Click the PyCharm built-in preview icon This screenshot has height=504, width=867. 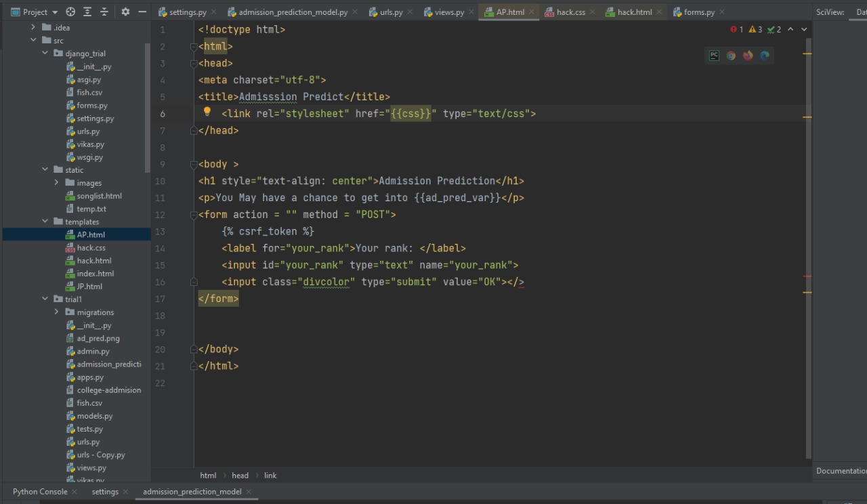[x=714, y=56]
